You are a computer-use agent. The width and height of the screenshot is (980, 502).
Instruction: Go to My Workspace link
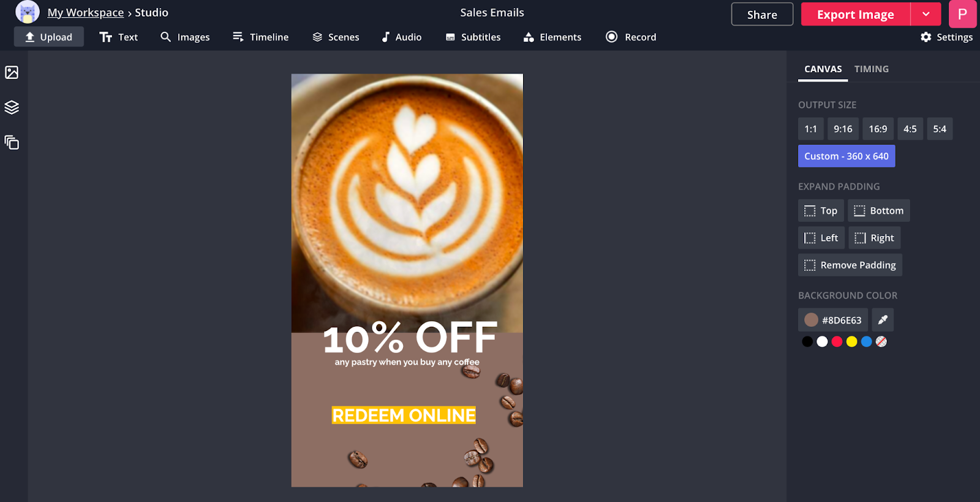click(x=86, y=13)
